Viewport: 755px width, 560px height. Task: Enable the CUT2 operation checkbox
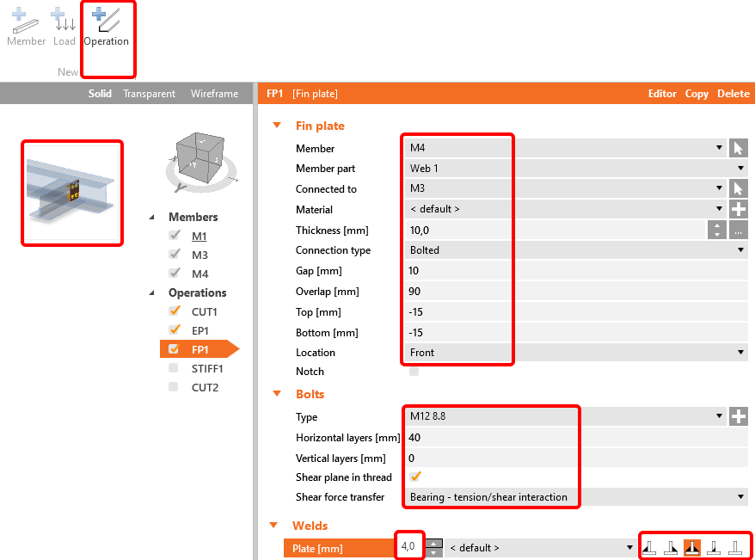(x=174, y=387)
